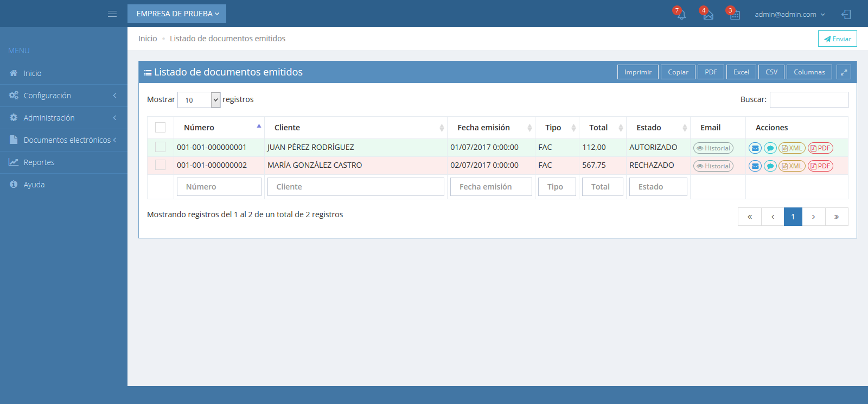Focus the Total filter field
Viewport: 868px width, 404px height.
point(603,187)
